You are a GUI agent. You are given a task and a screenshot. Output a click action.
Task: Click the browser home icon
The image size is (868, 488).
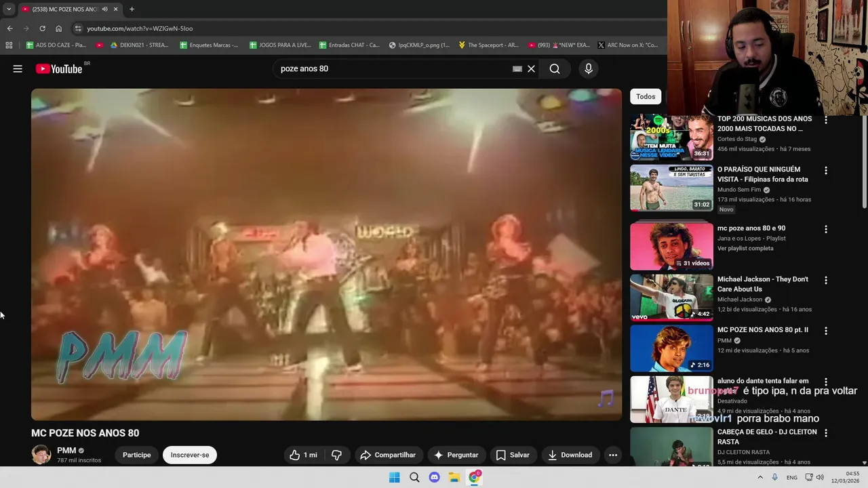58,28
